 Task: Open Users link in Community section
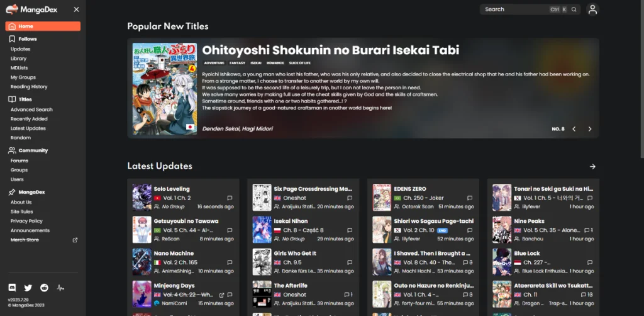point(17,179)
